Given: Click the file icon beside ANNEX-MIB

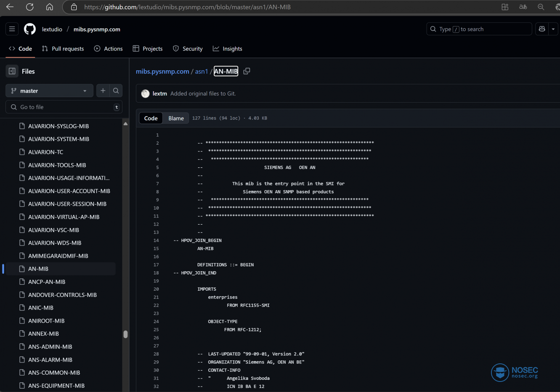Looking at the screenshot, I should coord(22,334).
